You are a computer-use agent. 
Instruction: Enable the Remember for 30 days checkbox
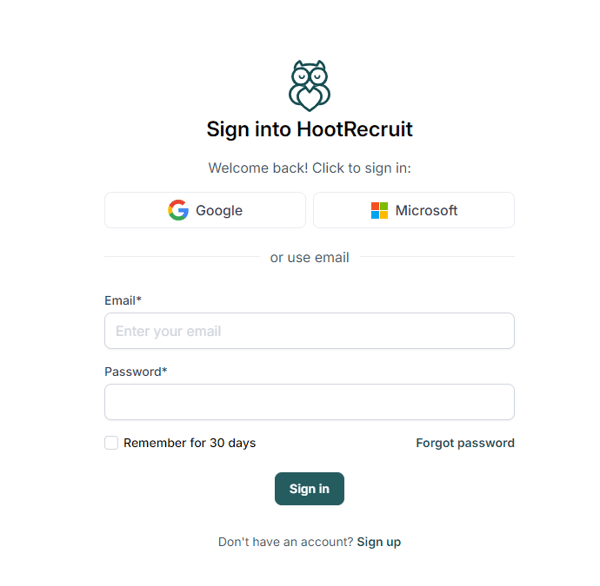[x=111, y=443]
